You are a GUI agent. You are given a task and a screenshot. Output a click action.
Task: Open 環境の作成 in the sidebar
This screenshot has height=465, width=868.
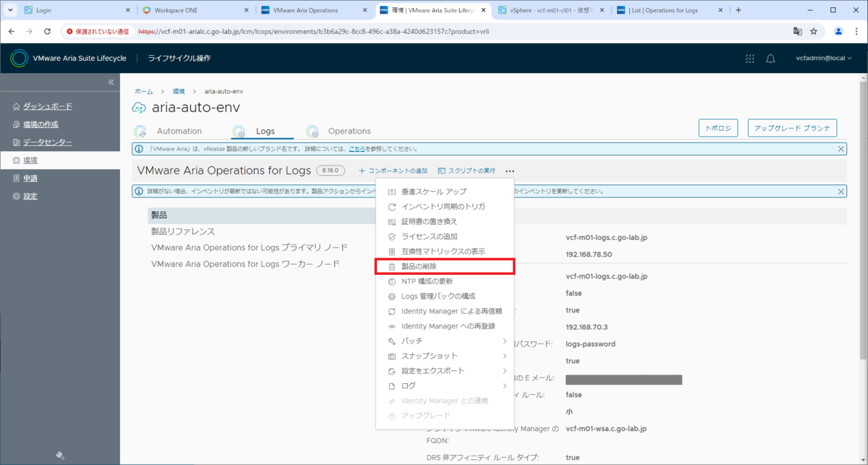click(x=41, y=124)
